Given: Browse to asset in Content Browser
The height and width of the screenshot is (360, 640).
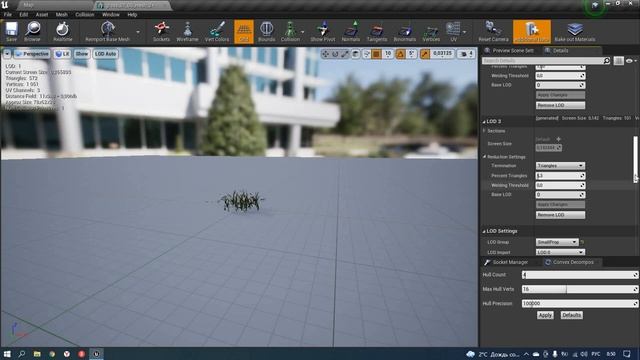Looking at the screenshot, I should (32, 31).
